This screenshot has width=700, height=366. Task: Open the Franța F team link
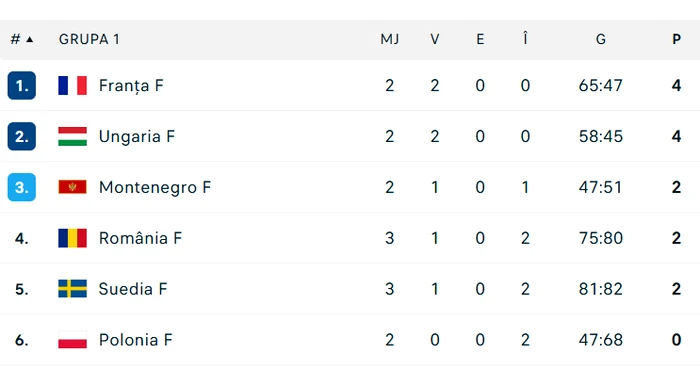click(131, 85)
